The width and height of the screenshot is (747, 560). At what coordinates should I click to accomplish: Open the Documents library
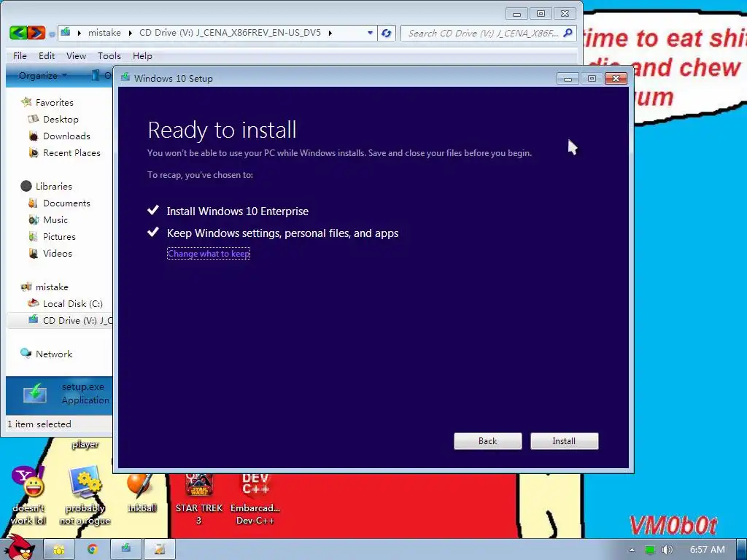(x=66, y=203)
